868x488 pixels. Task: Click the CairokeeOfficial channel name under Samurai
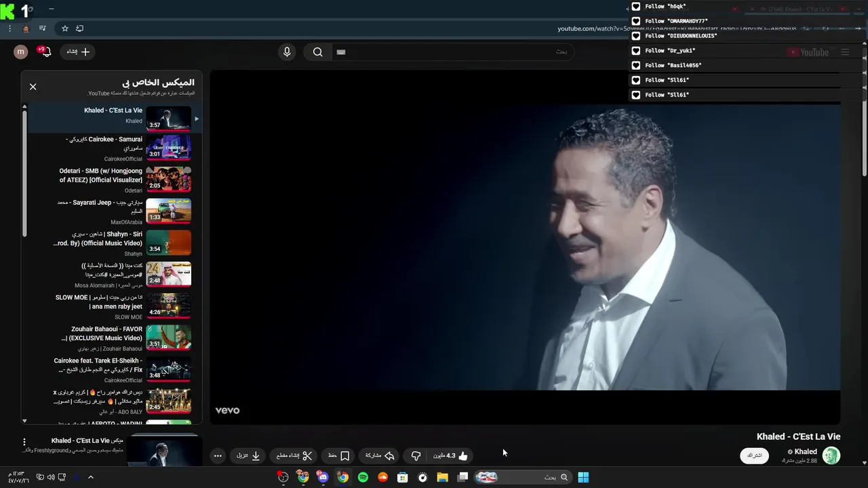[123, 159]
